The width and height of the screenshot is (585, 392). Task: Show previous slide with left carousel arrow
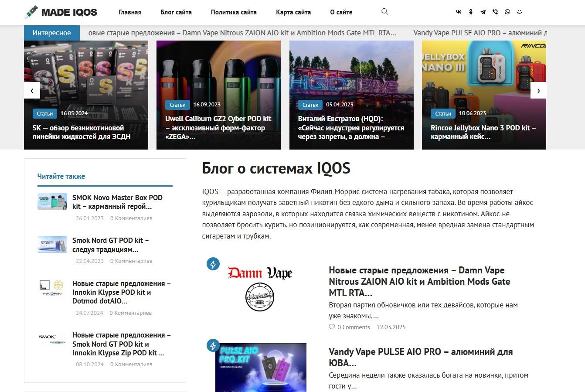pyautogui.click(x=32, y=91)
